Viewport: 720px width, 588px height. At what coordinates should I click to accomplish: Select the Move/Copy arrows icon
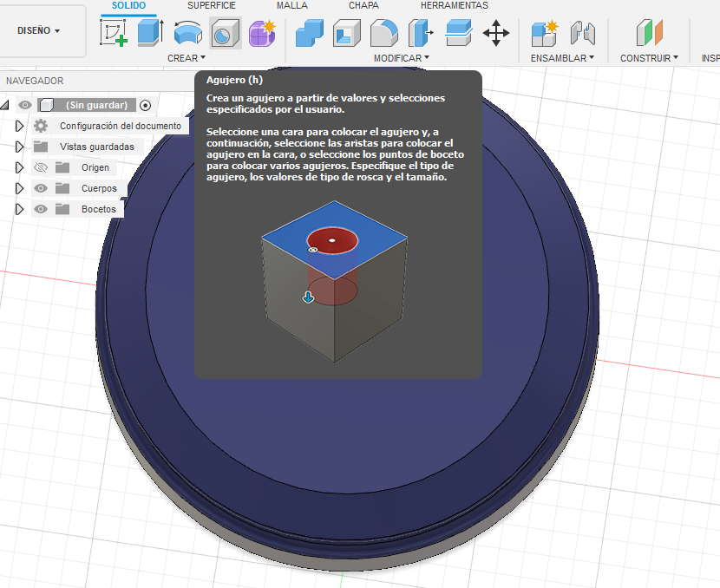[x=496, y=33]
